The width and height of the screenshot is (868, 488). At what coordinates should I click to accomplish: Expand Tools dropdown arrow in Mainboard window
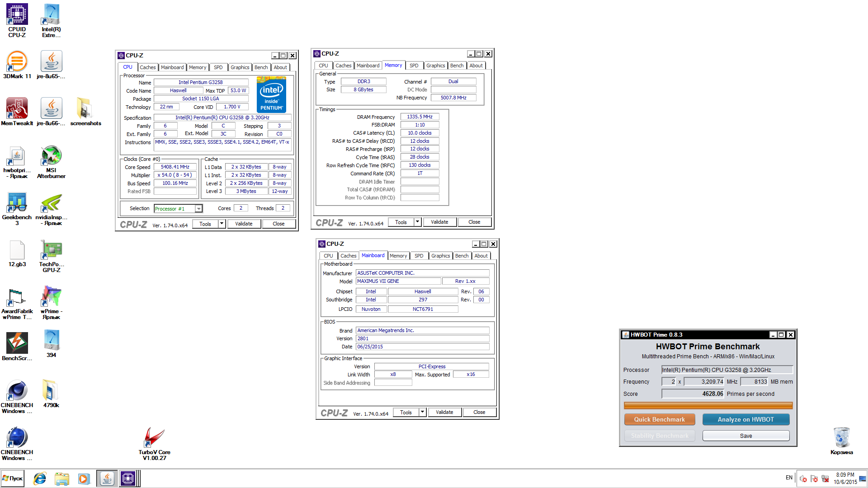click(422, 412)
